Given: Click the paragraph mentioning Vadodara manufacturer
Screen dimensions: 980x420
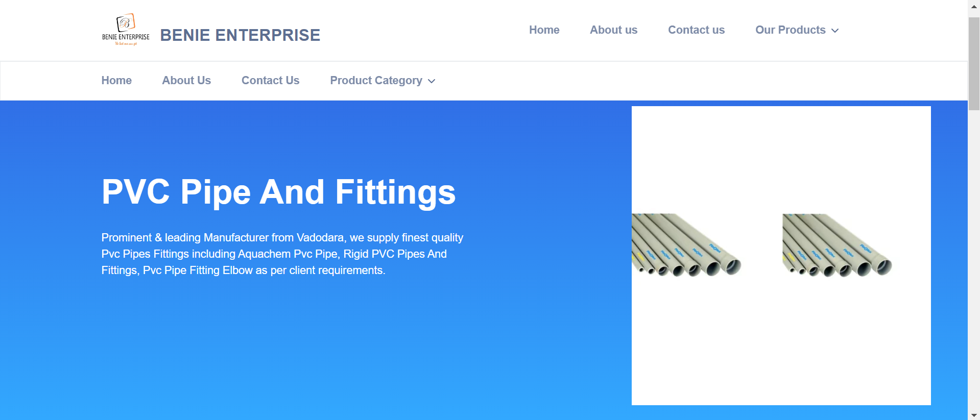Looking at the screenshot, I should click(282, 254).
